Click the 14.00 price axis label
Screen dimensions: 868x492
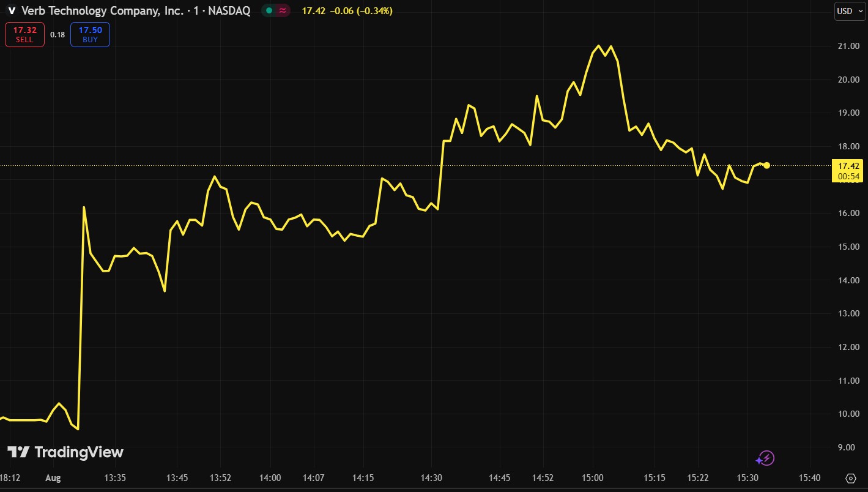(848, 280)
